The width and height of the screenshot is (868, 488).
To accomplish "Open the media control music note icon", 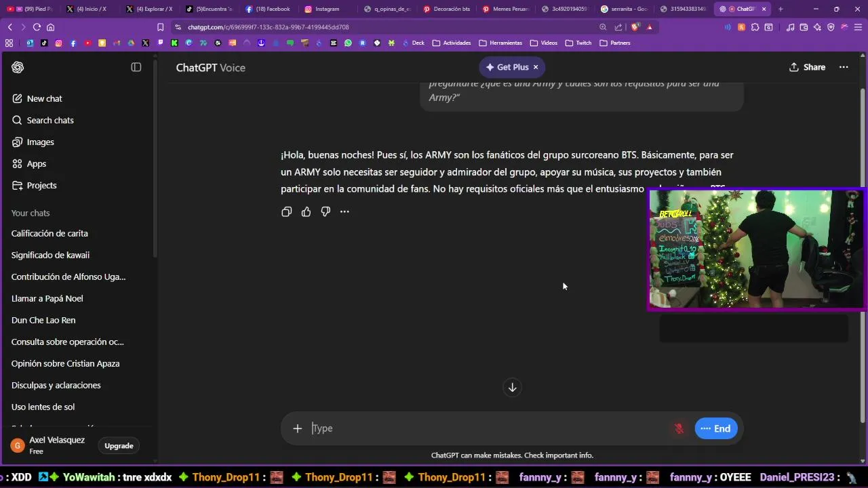I will pos(790,27).
